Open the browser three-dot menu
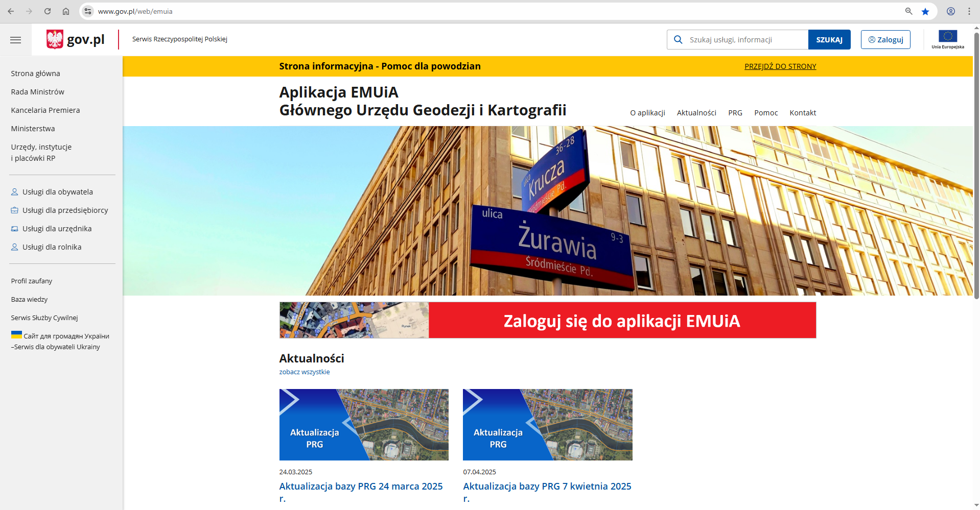Screen dimensions: 980x510 [969, 11]
